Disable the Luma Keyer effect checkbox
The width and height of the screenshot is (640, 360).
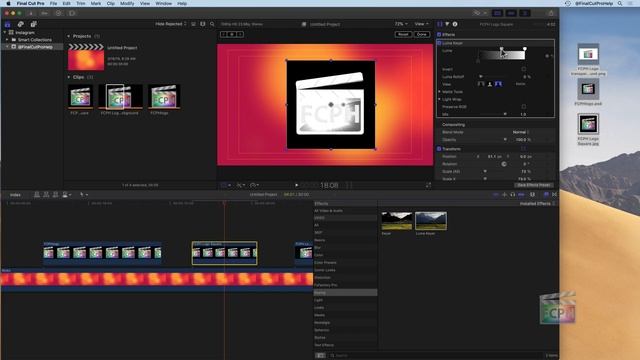pyautogui.click(x=439, y=43)
